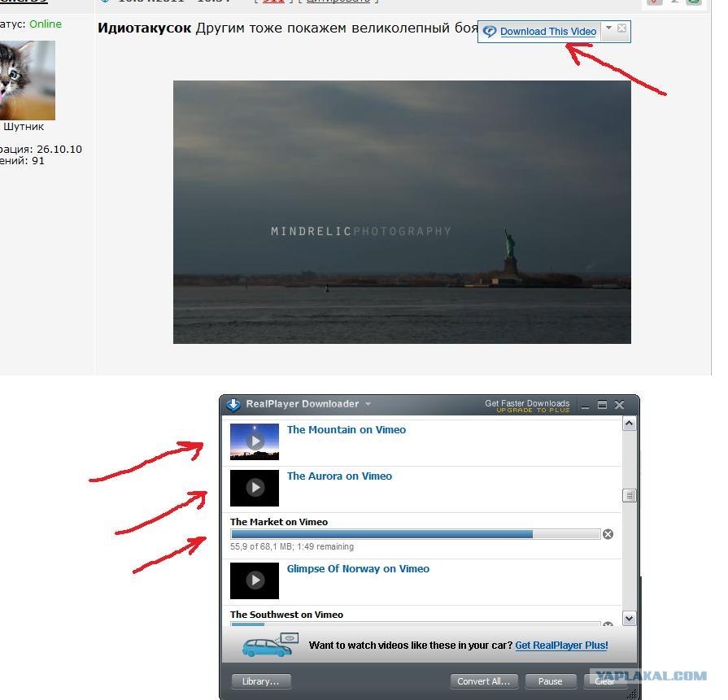
Task: Click the RealPlayer Downloader logo icon
Action: (233, 405)
